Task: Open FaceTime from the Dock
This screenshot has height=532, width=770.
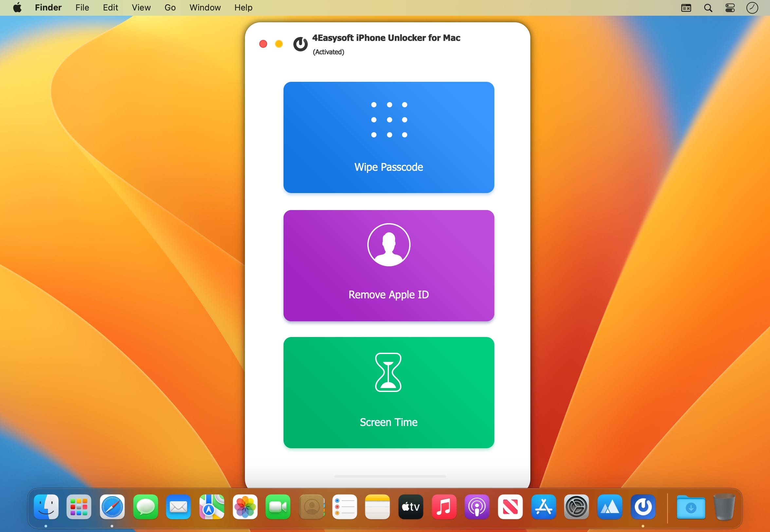Action: coord(278,507)
